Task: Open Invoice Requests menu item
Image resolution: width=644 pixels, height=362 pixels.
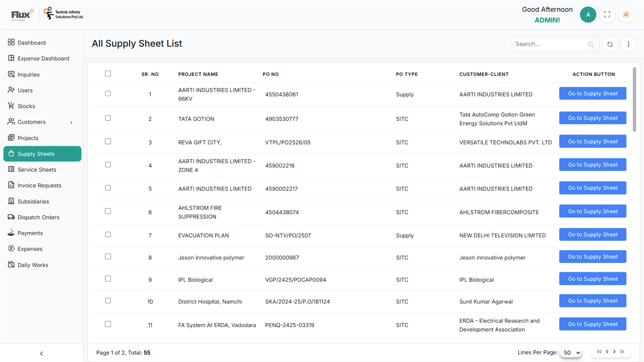Action: pos(42,185)
